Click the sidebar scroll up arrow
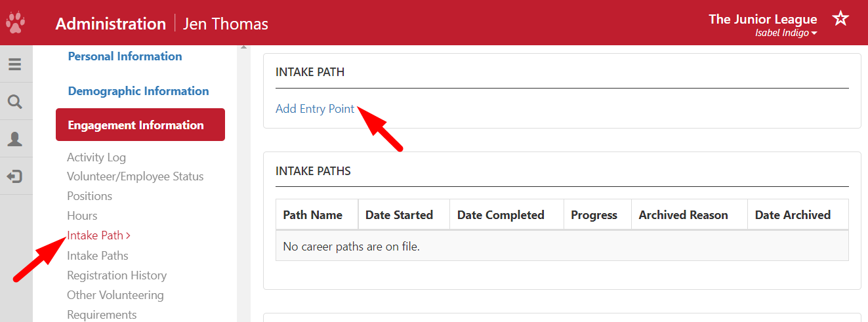Image resolution: width=868 pixels, height=322 pixels. click(243, 48)
